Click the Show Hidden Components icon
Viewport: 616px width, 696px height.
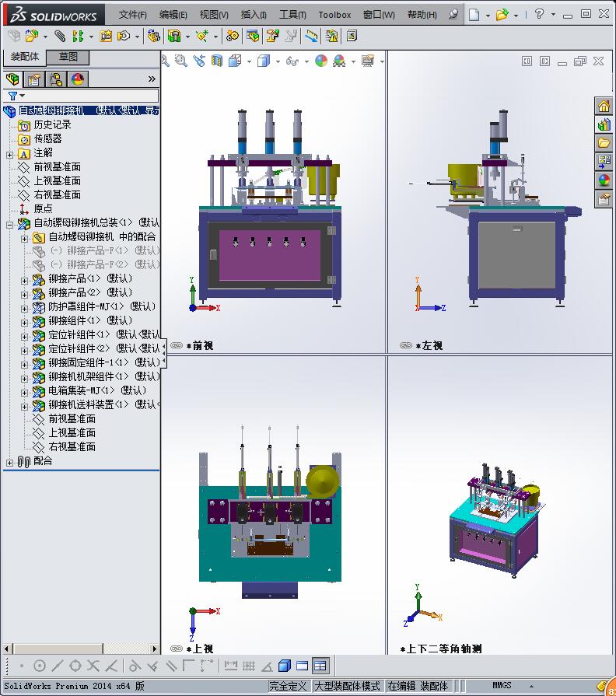(153, 36)
